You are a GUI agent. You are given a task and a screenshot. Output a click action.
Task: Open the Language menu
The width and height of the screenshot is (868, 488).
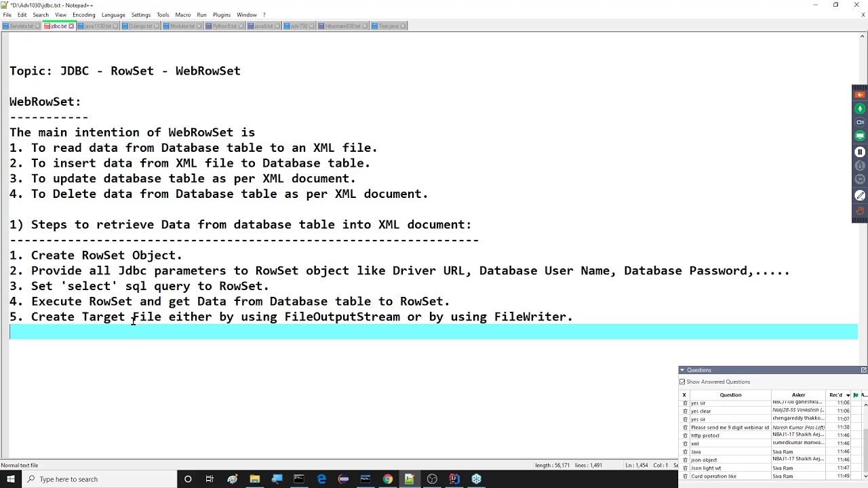pos(113,15)
